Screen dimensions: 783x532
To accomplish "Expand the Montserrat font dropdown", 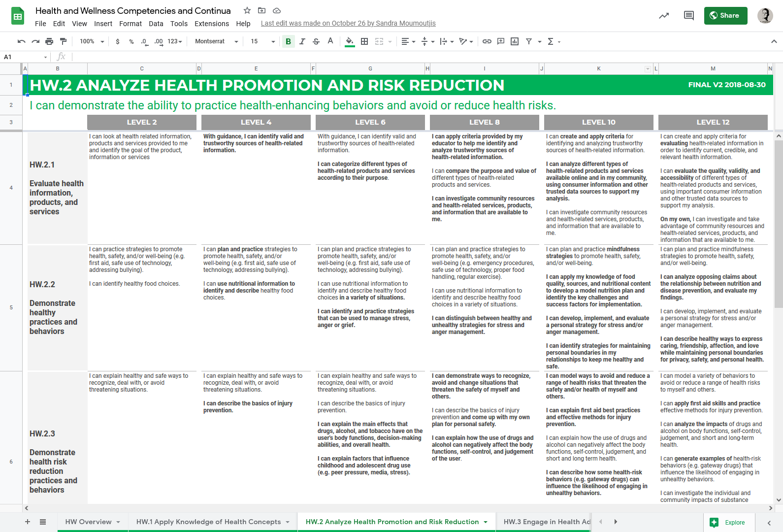I will pyautogui.click(x=216, y=41).
